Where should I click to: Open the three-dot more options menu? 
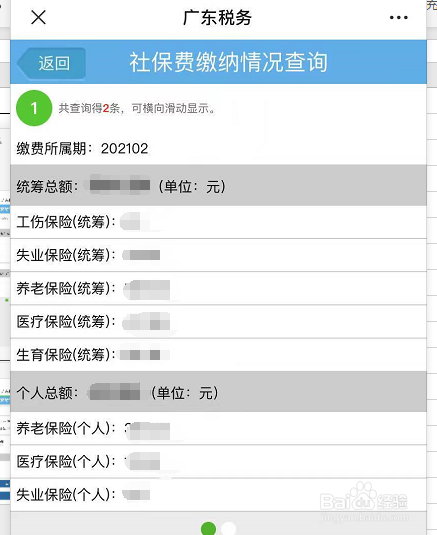(398, 17)
